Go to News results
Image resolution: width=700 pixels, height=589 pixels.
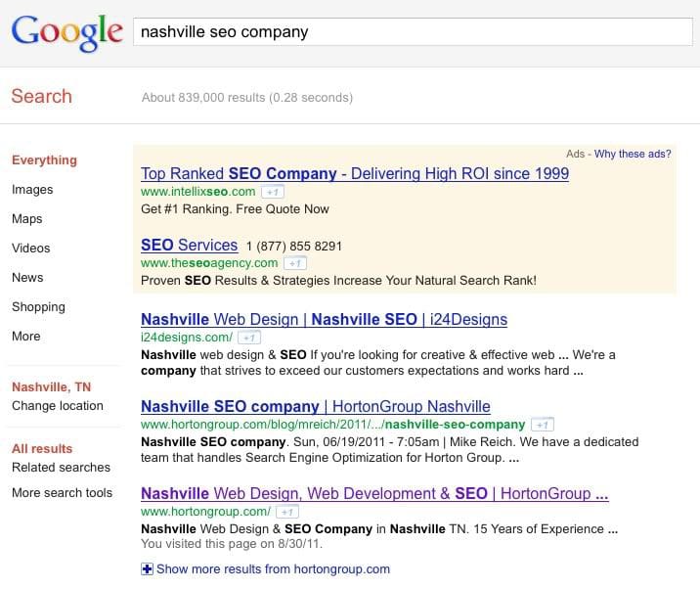coord(27,278)
